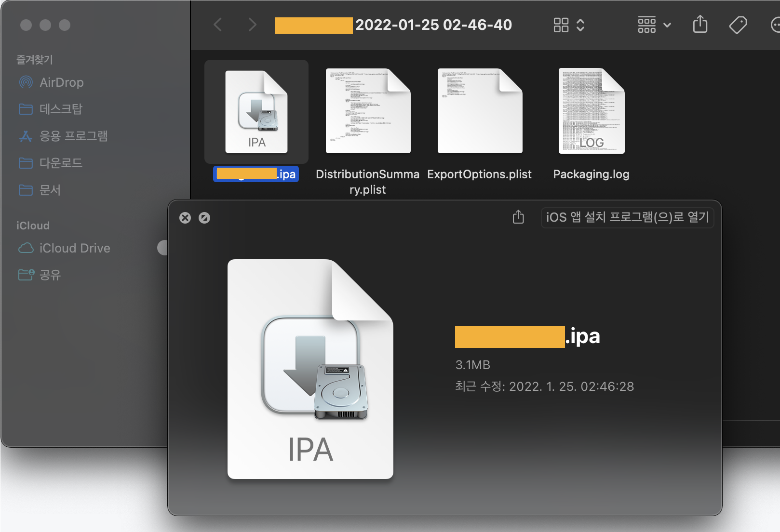Select the icon view switcher
The height and width of the screenshot is (532, 780).
(x=569, y=25)
